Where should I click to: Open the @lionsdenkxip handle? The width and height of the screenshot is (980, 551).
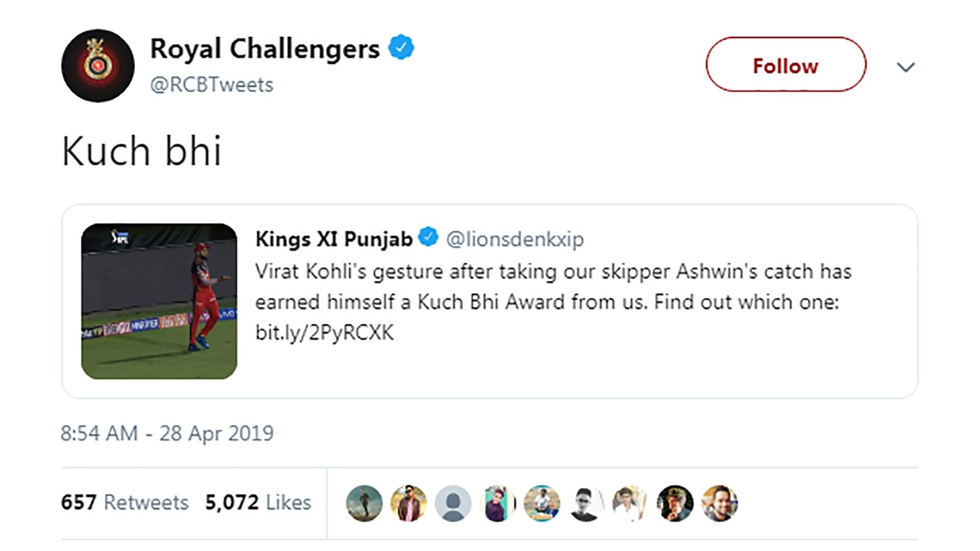515,239
